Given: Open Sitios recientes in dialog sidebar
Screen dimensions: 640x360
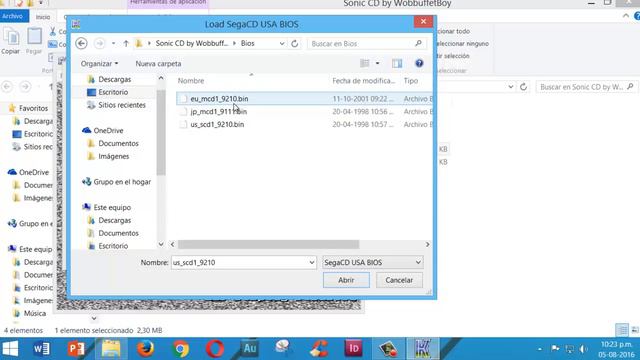Looking at the screenshot, I should coord(122,105).
